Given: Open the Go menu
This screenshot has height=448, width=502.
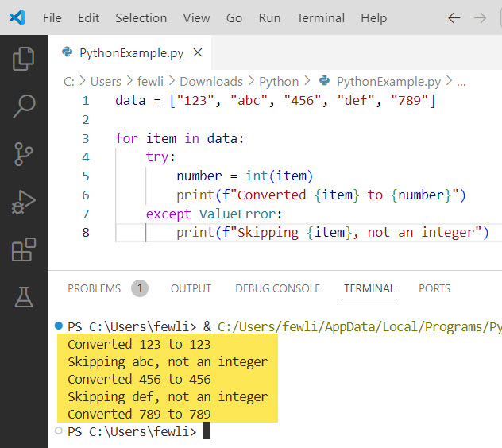Looking at the screenshot, I should pyautogui.click(x=234, y=18).
